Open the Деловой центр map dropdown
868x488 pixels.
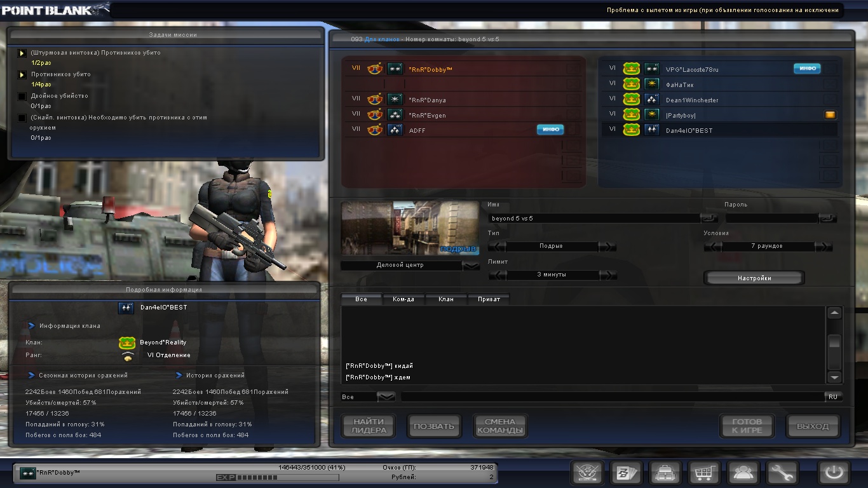[x=471, y=266]
